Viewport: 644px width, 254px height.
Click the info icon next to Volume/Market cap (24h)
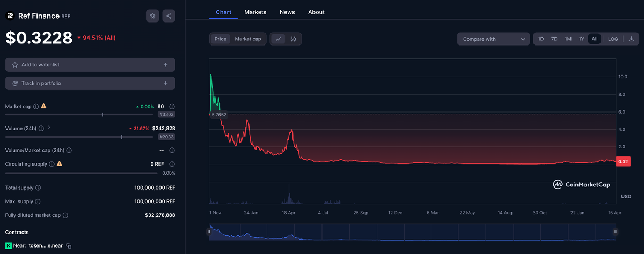coord(69,151)
